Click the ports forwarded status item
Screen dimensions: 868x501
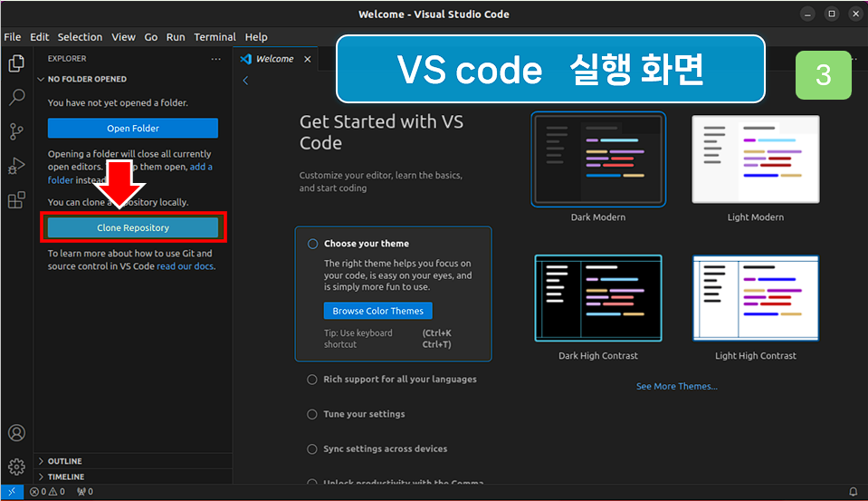pos(85,492)
